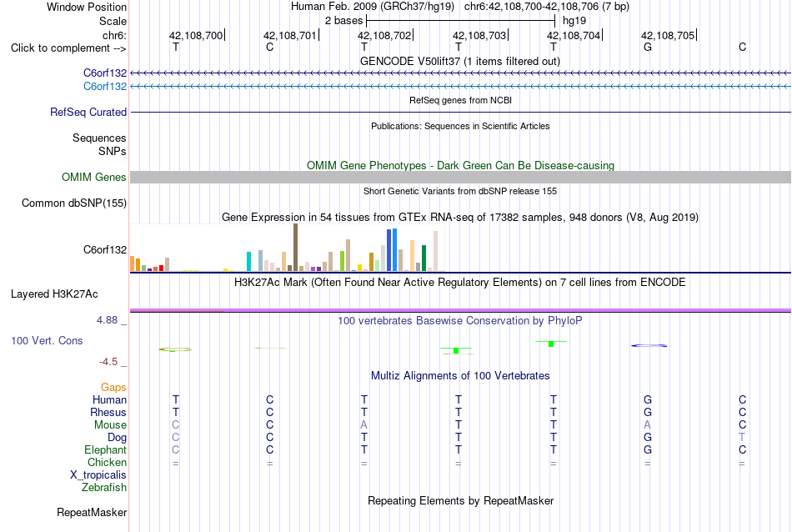
Task: Click the Rhesus alignment row label
Action: [108, 412]
